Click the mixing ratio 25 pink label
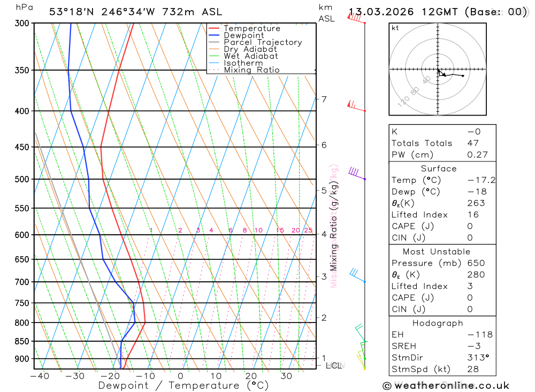This screenshot has width=535, height=392. click(309, 230)
